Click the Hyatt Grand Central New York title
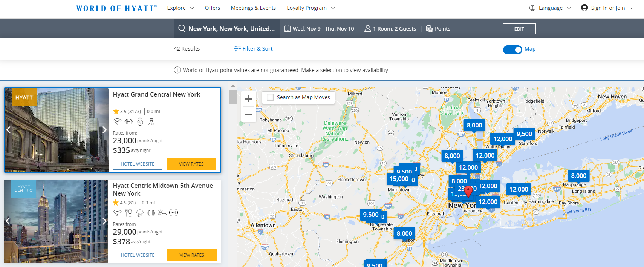644x267 pixels. (x=156, y=94)
